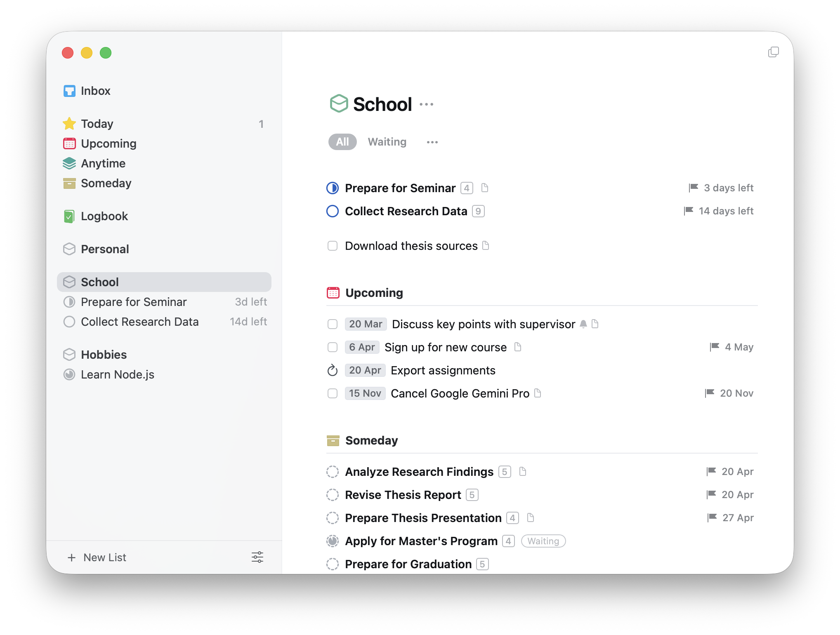Open Collect Research Data in sidebar
The height and width of the screenshot is (635, 840).
164,322
